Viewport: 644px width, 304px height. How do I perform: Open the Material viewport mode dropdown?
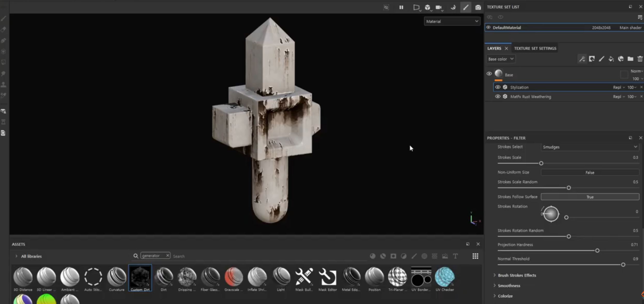tap(452, 21)
